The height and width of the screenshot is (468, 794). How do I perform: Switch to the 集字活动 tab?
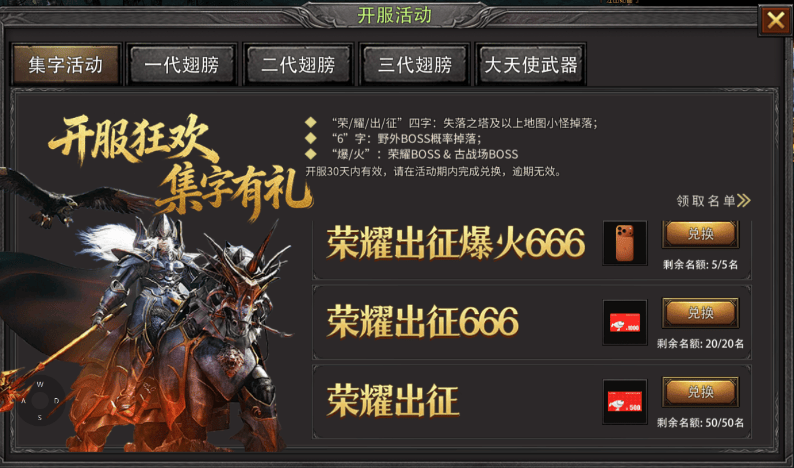tap(66, 64)
